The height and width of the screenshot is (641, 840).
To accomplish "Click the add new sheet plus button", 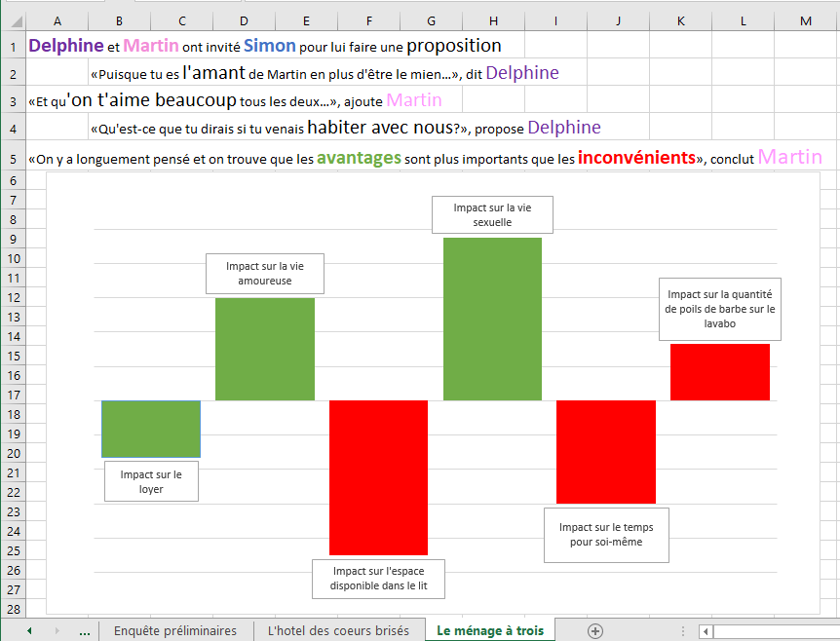I will [595, 631].
